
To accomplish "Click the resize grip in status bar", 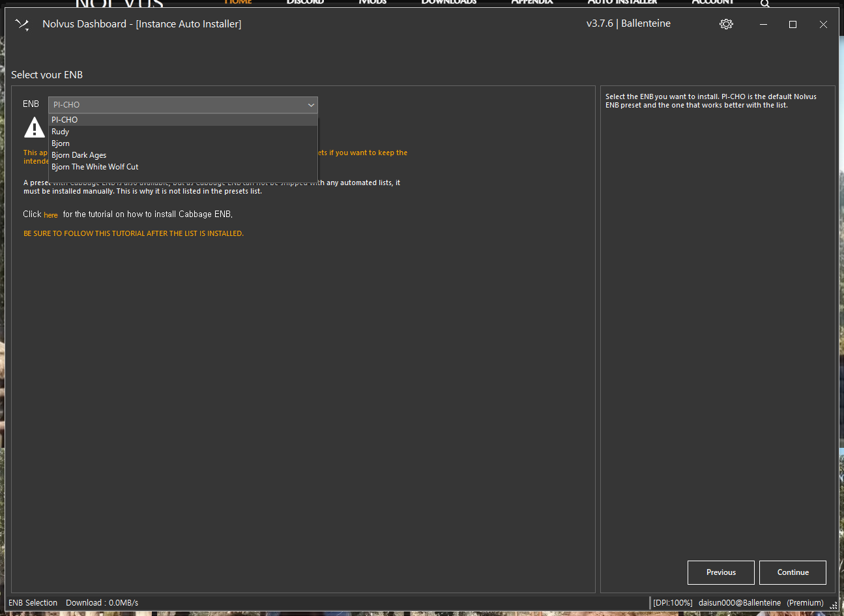I will click(x=833, y=605).
